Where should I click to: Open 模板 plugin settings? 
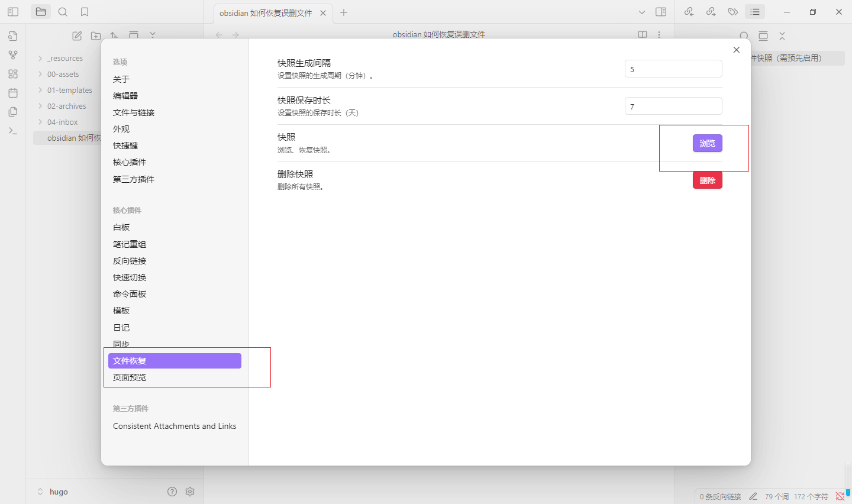click(175, 311)
